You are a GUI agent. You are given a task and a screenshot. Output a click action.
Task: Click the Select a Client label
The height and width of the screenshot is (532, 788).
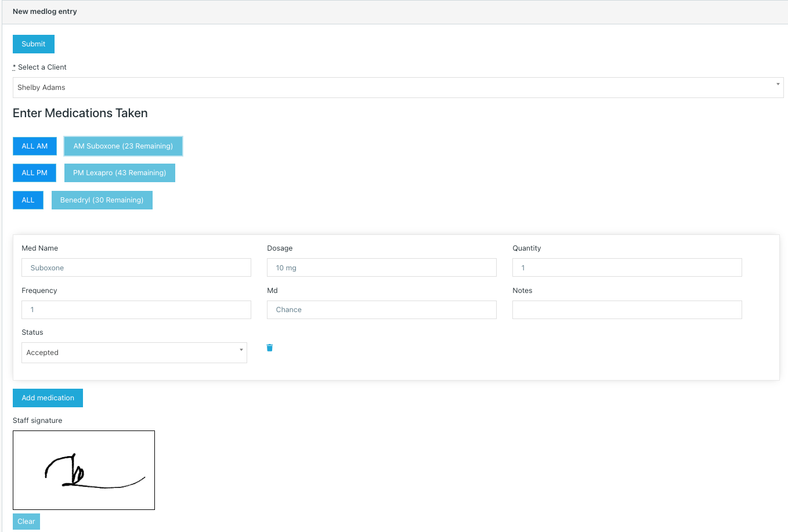(x=39, y=67)
